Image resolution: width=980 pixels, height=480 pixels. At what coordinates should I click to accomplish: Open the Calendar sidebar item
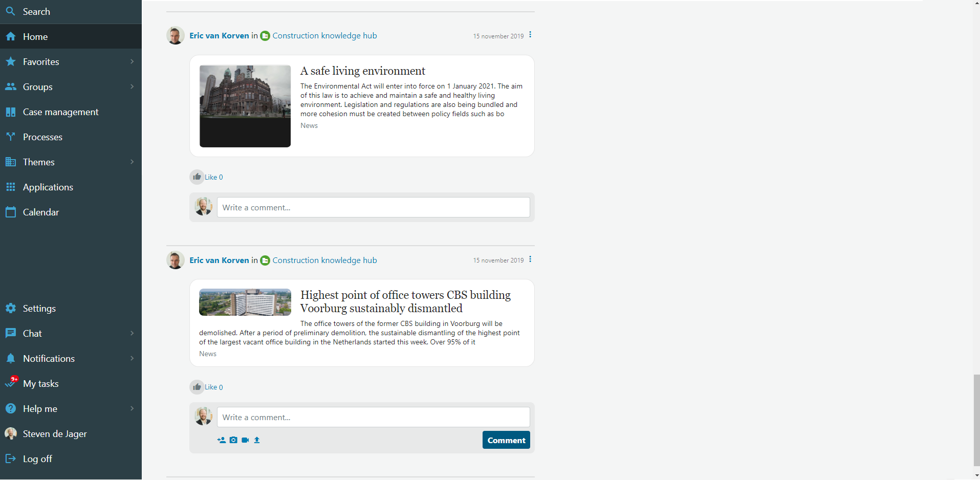41,212
